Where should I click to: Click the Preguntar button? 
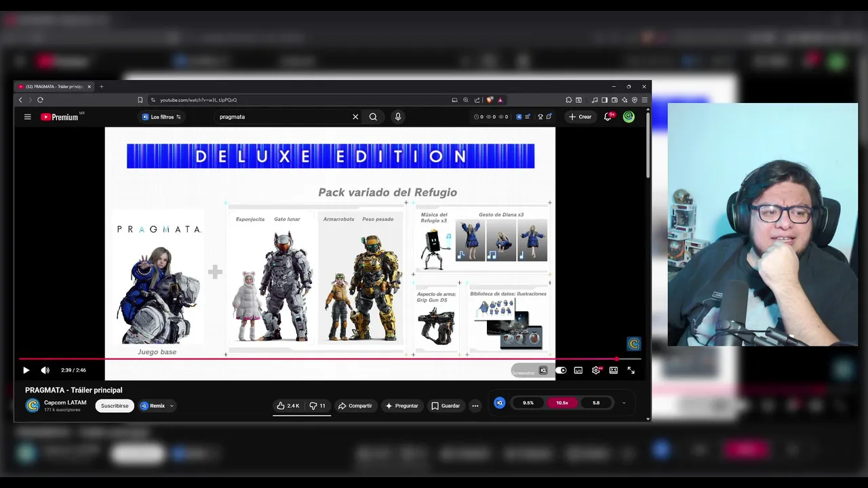401,406
